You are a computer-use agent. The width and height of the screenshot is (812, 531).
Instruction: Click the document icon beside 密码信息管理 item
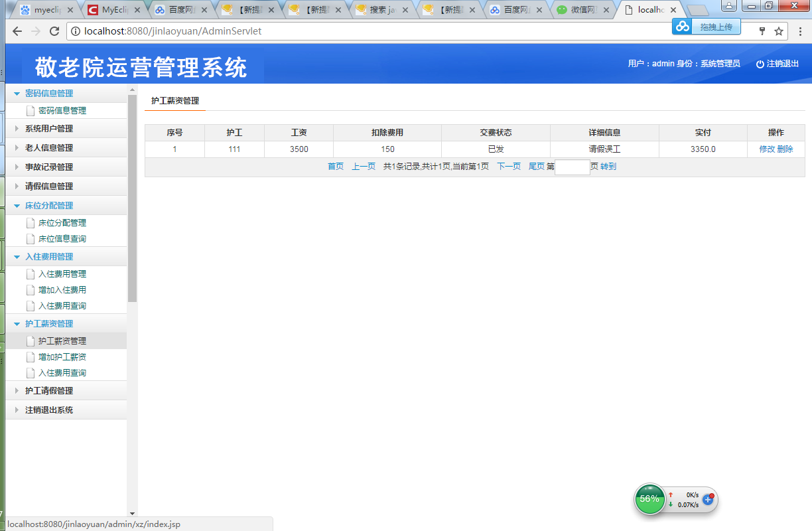(30, 111)
